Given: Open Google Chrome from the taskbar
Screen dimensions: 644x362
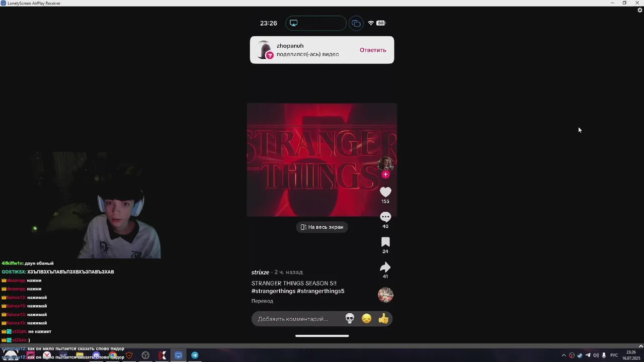Looking at the screenshot, I should [113, 355].
